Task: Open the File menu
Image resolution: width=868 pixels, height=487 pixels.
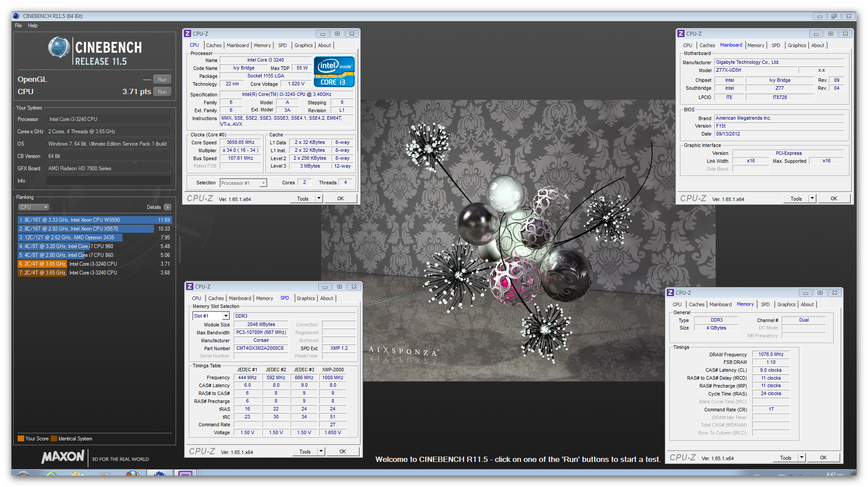Action: [18, 26]
